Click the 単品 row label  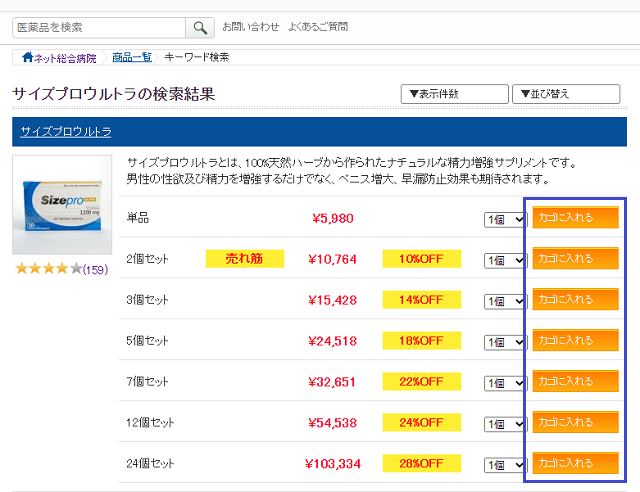pos(138,218)
